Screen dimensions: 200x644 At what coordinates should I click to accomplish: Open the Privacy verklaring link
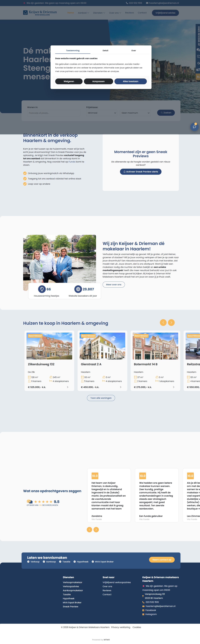coord(121,627)
